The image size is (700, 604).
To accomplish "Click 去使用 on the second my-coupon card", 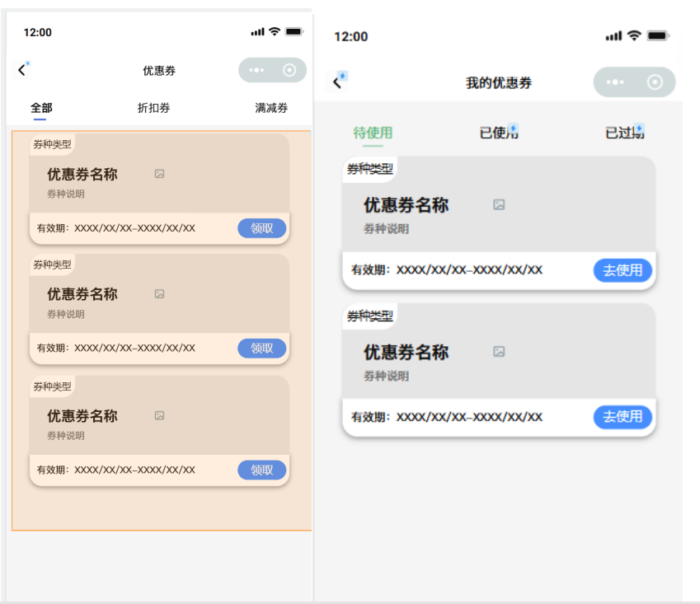I will coord(622,417).
